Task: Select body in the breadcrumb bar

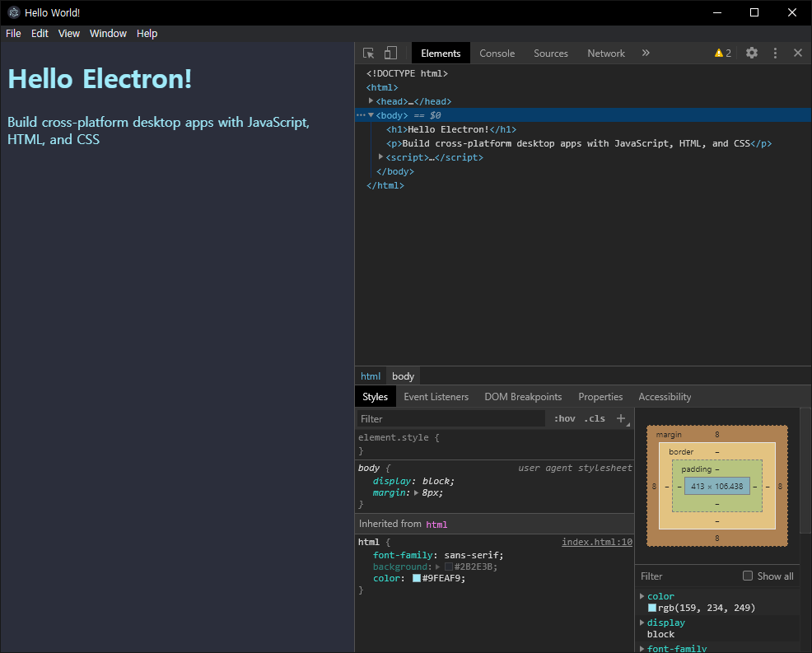Action: point(403,376)
